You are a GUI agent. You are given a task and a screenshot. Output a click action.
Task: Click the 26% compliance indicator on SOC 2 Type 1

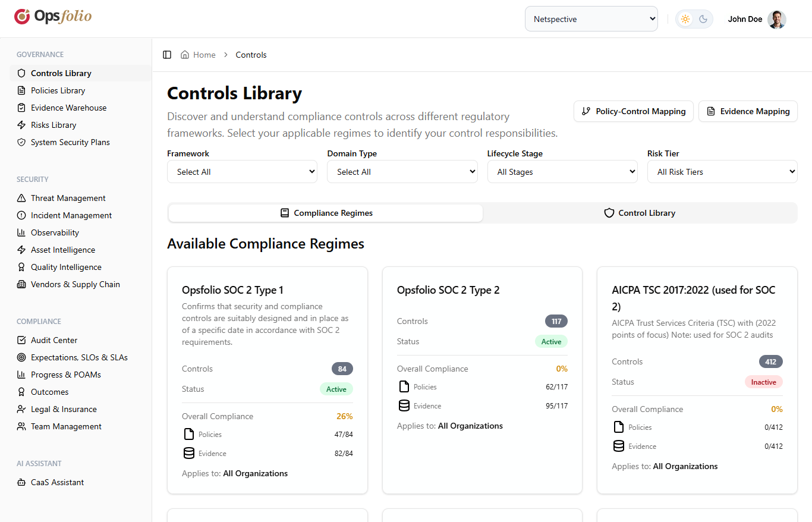click(344, 416)
